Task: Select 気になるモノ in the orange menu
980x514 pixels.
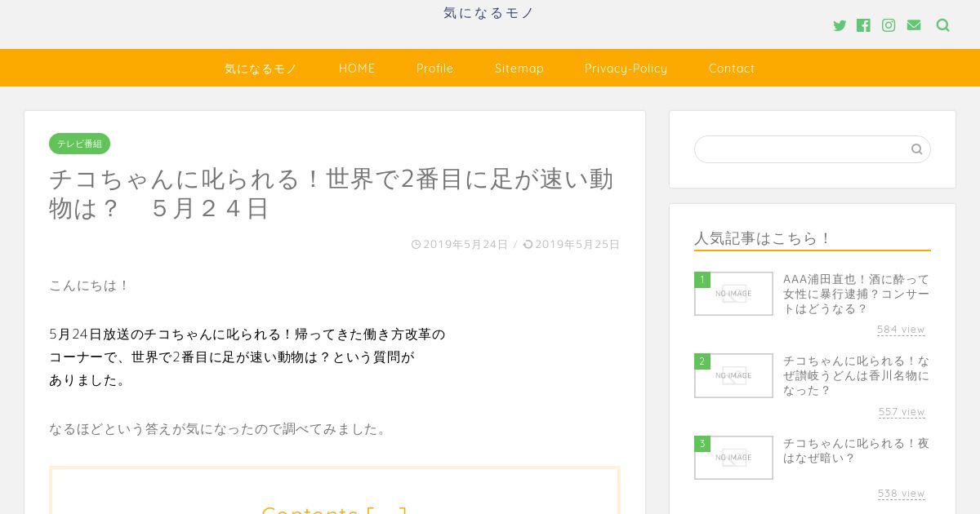Action: 261,69
